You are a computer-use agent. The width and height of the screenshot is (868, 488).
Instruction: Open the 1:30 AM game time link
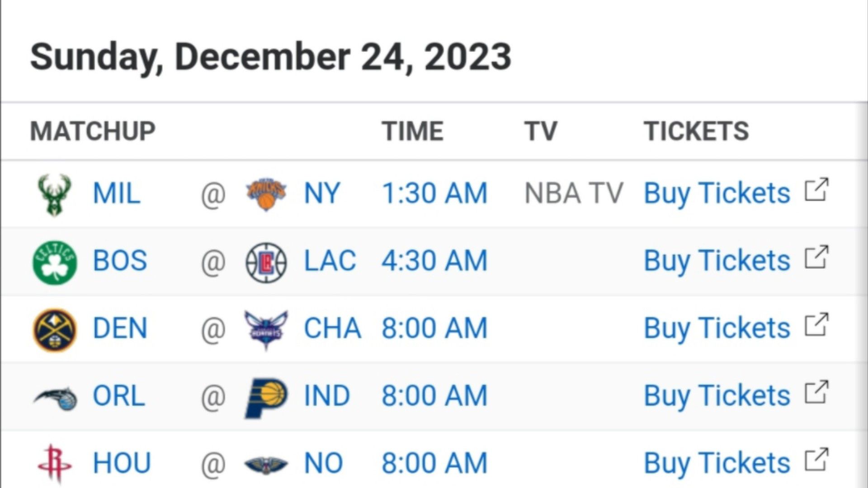(434, 193)
